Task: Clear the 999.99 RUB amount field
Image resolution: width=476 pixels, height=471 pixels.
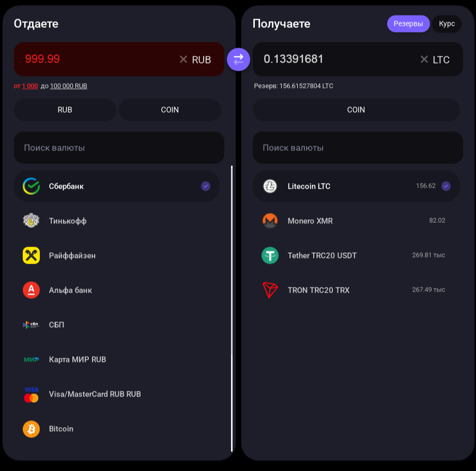Action: click(183, 59)
